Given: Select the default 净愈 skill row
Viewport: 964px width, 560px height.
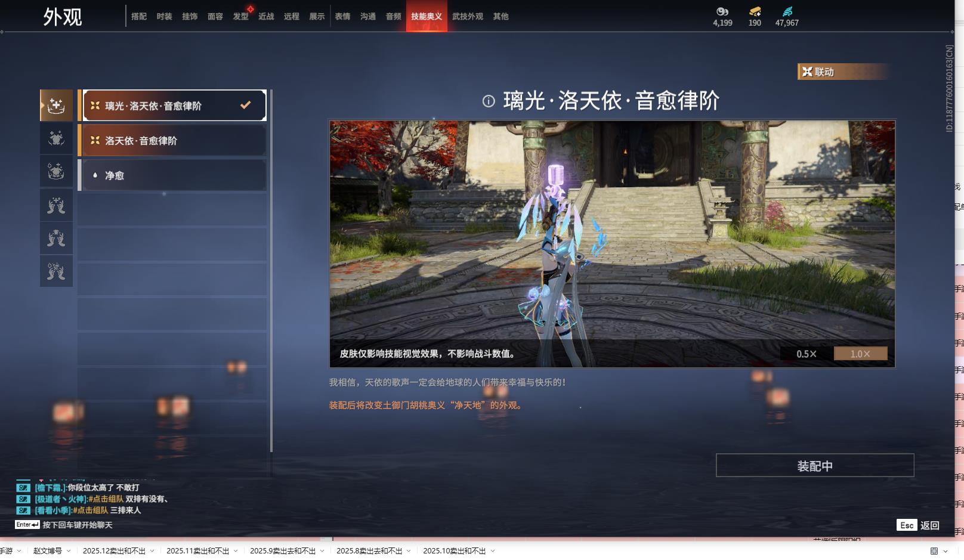Looking at the screenshot, I should click(172, 175).
